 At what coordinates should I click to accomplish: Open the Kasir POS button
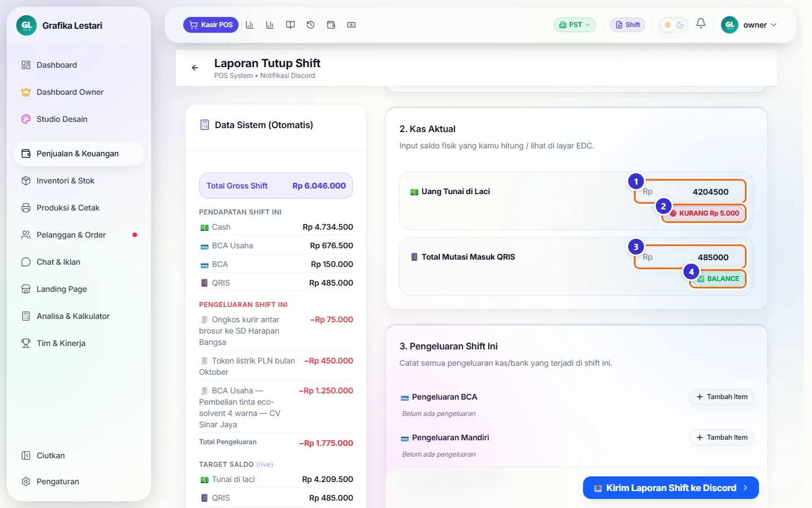[211, 25]
